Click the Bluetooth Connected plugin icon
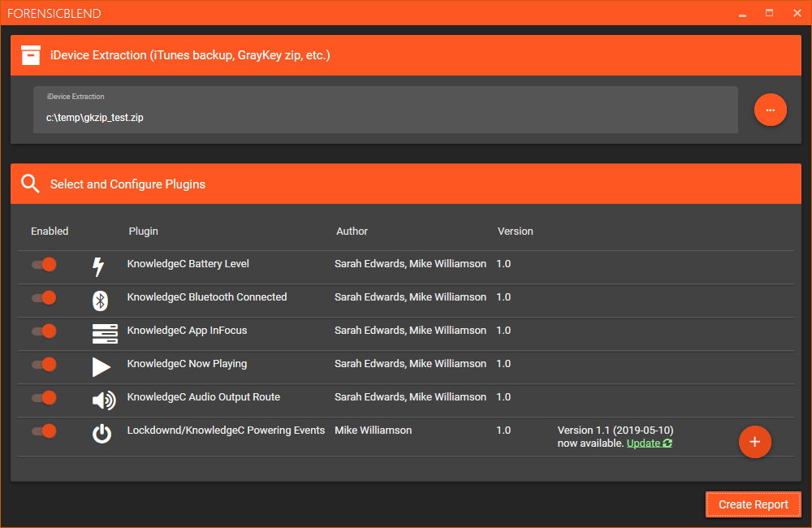Image resolution: width=812 pixels, height=528 pixels. [100, 301]
